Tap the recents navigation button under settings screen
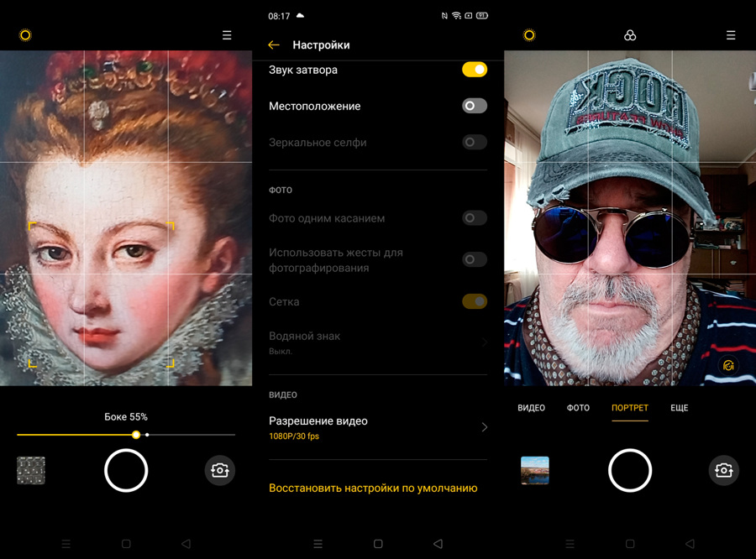The width and height of the screenshot is (756, 559). [x=318, y=544]
